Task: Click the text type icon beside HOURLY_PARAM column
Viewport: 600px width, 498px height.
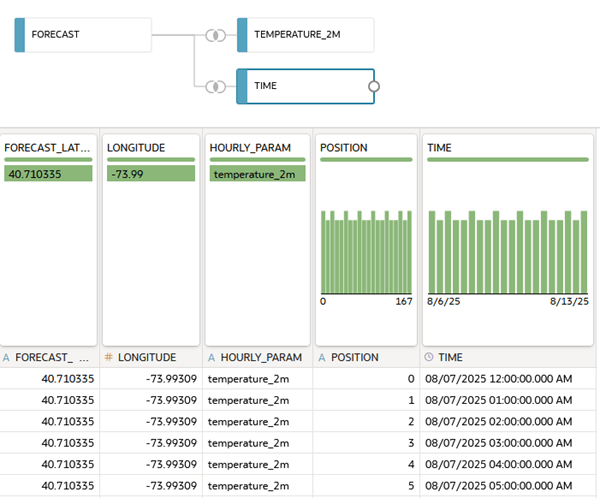Action: 212,358
